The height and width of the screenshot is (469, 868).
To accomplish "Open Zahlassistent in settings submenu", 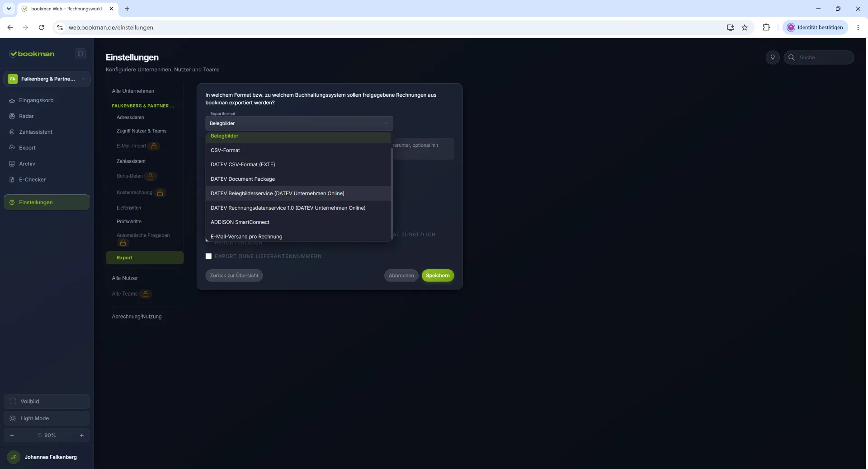I will 131,161.
